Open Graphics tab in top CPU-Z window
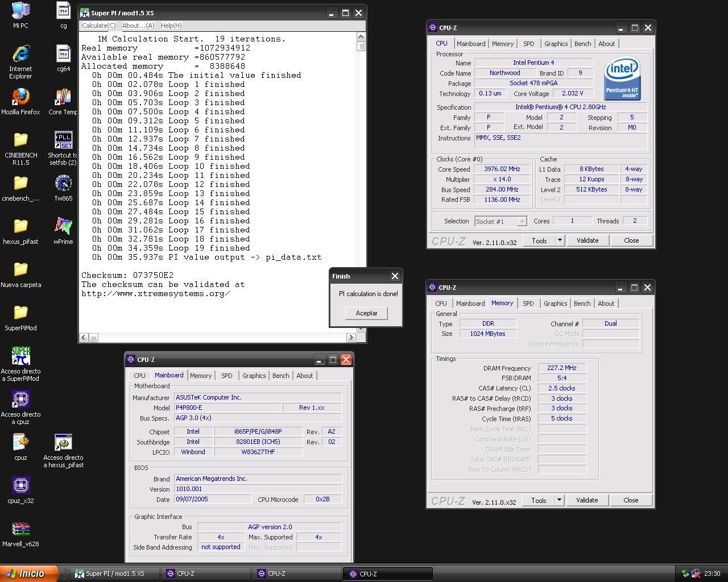Image resolution: width=728 pixels, height=582 pixels. tap(556, 44)
